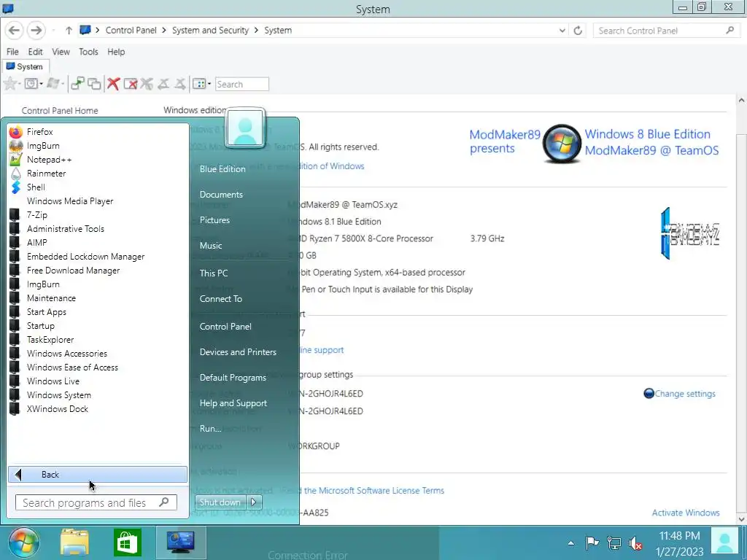Open Music from the start menu
This screenshot has height=560, width=747.
pyautogui.click(x=211, y=246)
